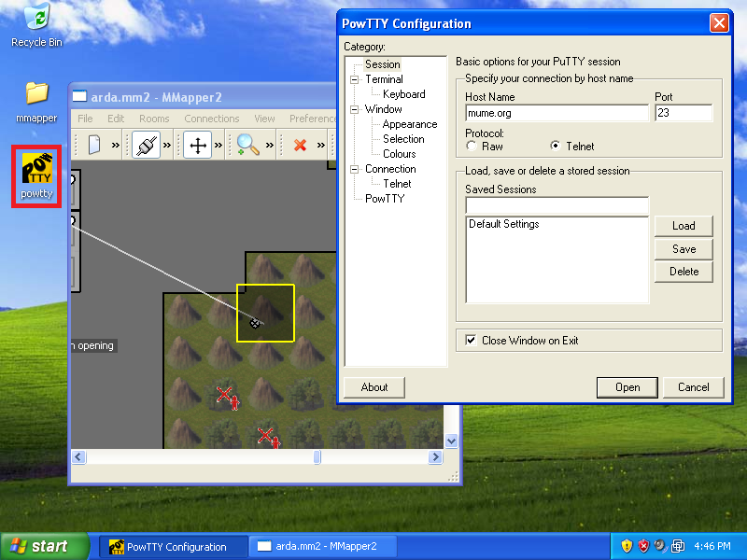
Task: Click the red X delete icon in MMapper2
Action: [x=300, y=145]
